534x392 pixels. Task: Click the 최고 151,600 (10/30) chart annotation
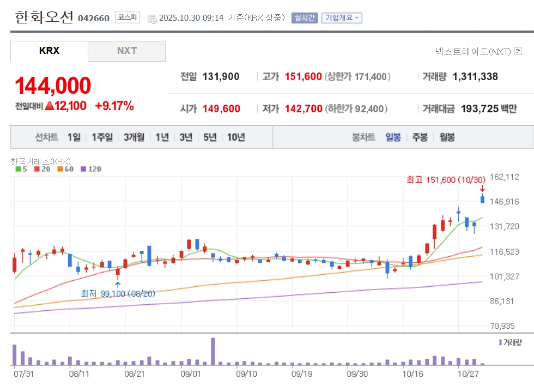446,179
